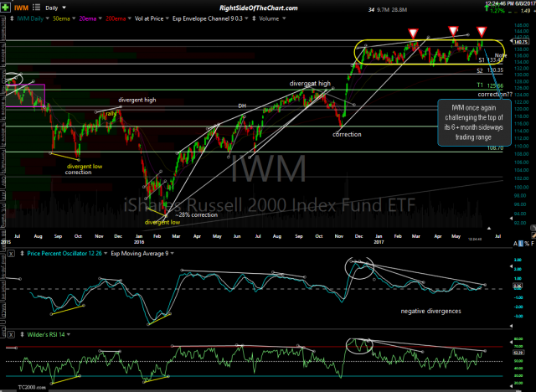
Task: Expand the Exp Envelope Channel options arrow
Action: click(246, 18)
